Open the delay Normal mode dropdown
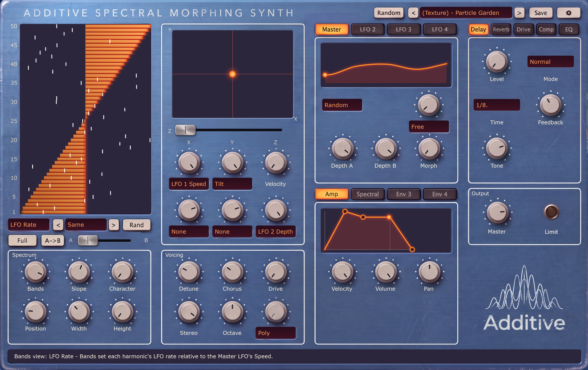 [550, 62]
